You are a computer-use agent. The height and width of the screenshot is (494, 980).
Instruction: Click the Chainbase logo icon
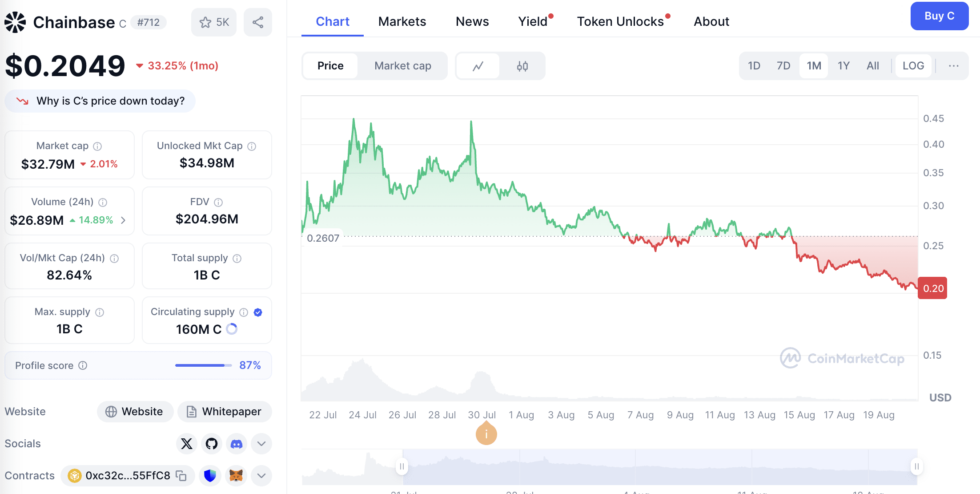point(15,22)
